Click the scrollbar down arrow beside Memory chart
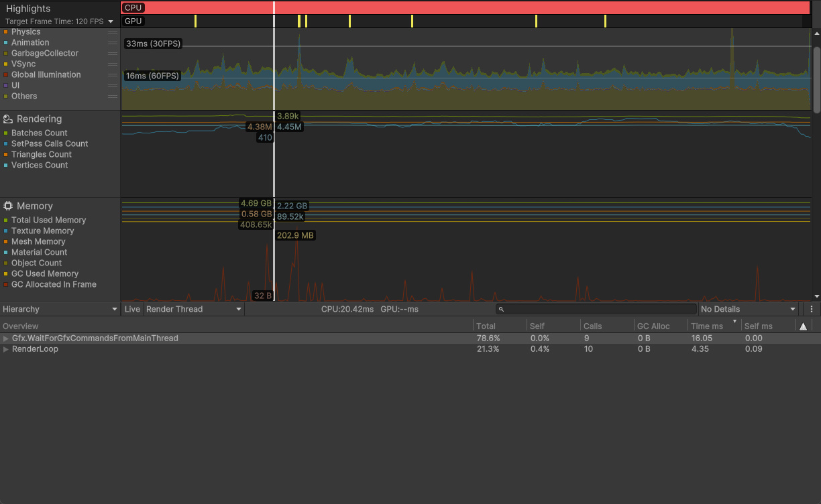Screen dimensions: 821x504 click(816, 296)
